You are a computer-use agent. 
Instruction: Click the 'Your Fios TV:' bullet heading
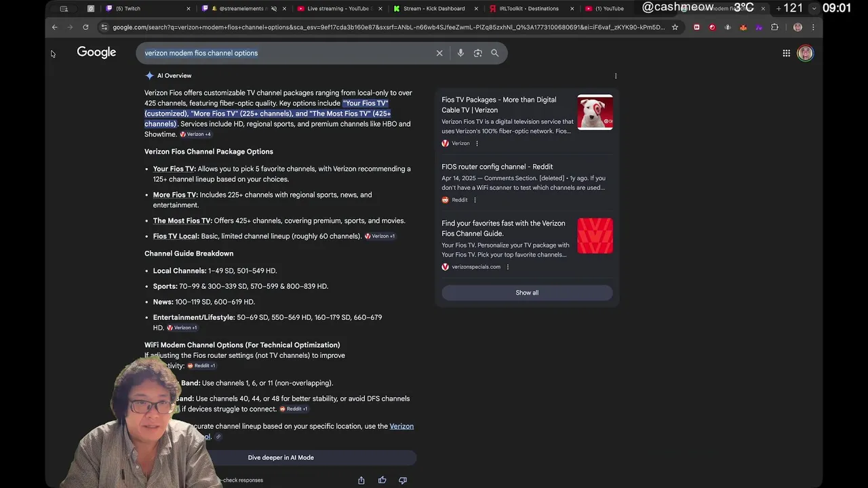(174, 169)
